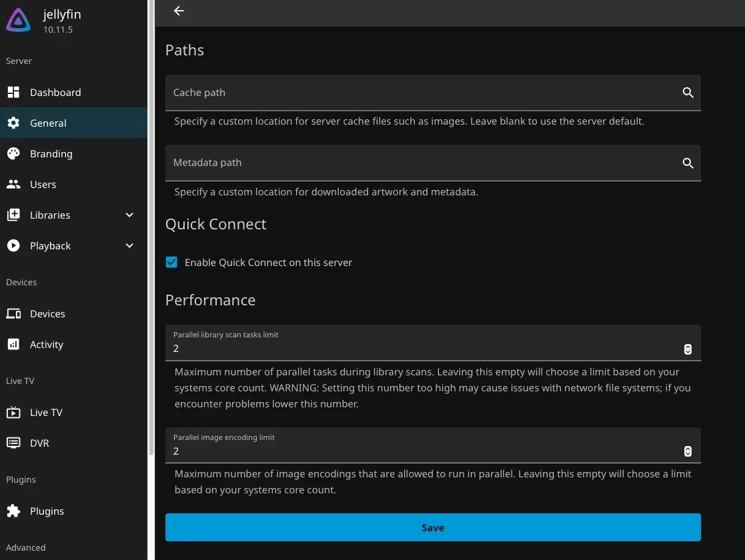Open Branding via the palette icon
This screenshot has width=745, height=560.
[13, 154]
